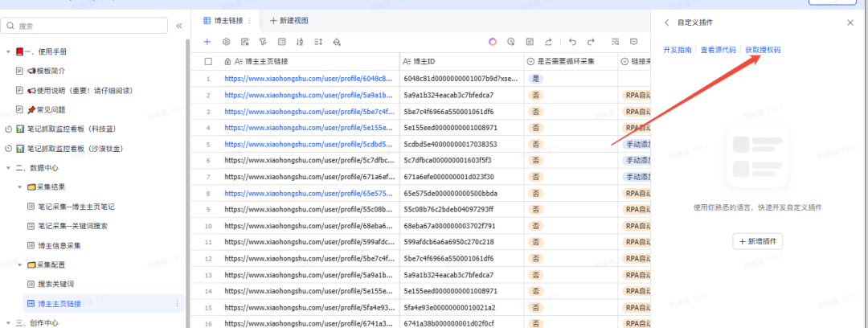Open view settings gear icon in toolbar
Screen dimensions: 868x328
pos(226,42)
